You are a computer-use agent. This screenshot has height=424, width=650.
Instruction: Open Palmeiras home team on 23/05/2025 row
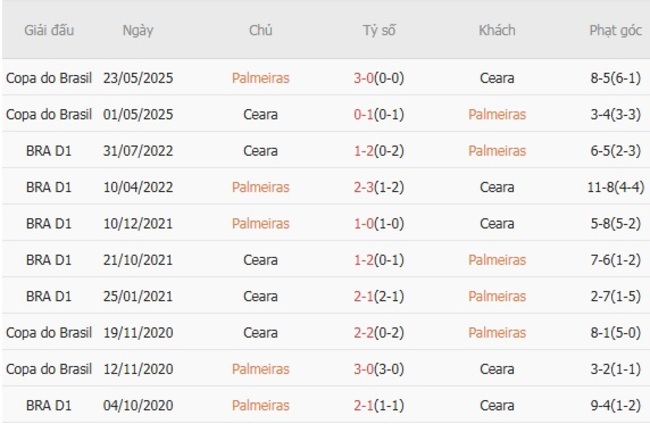[260, 78]
